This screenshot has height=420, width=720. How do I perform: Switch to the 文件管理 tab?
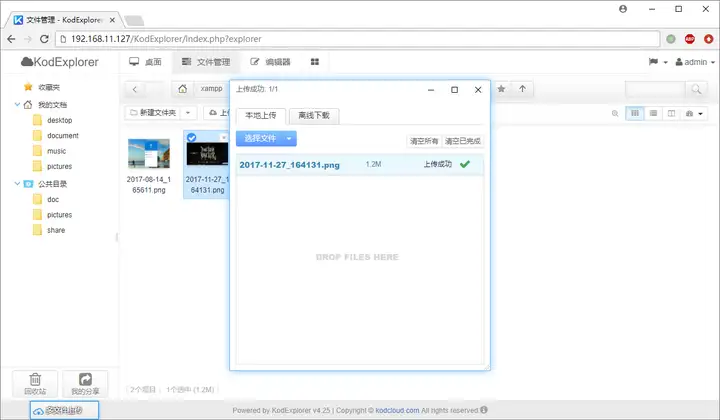point(206,62)
